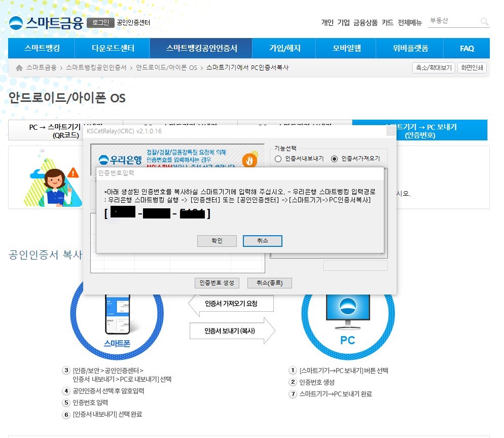Click the 로그인 button in header

(x=100, y=22)
